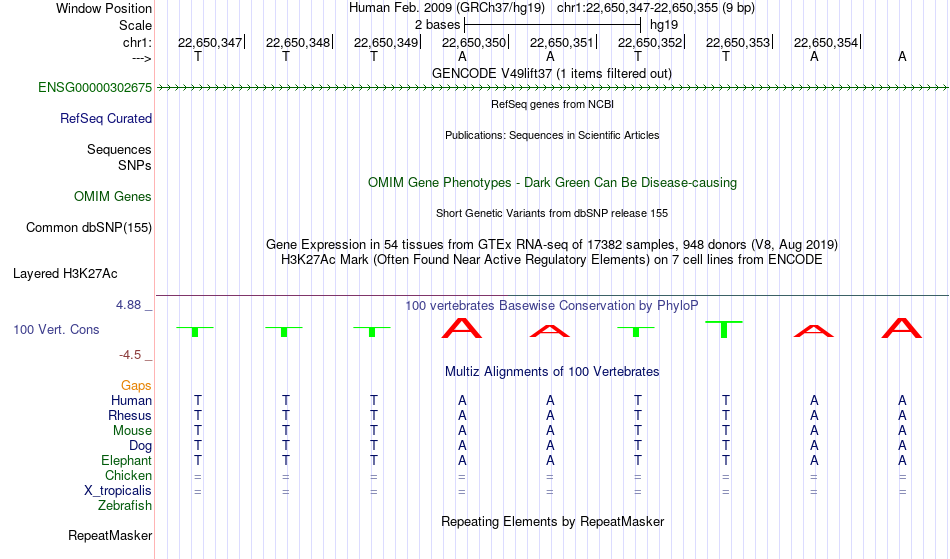The height and width of the screenshot is (559, 950).
Task: Click Repeating Elements by RepeatMasker title
Action: click(x=552, y=522)
